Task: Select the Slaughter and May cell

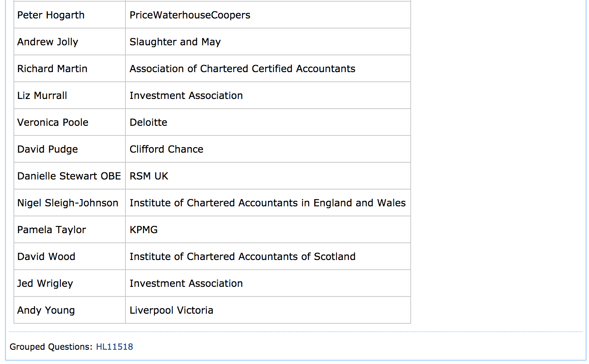Action: 175,42
